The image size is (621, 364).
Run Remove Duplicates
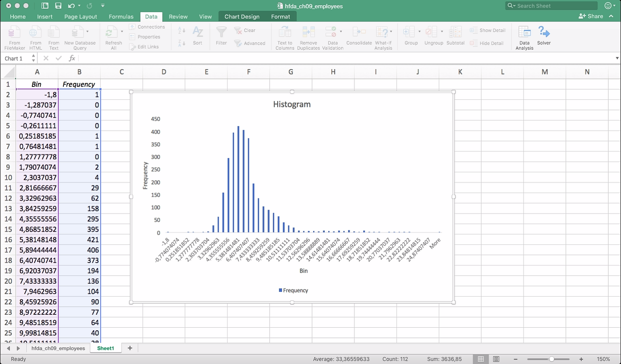(x=308, y=35)
